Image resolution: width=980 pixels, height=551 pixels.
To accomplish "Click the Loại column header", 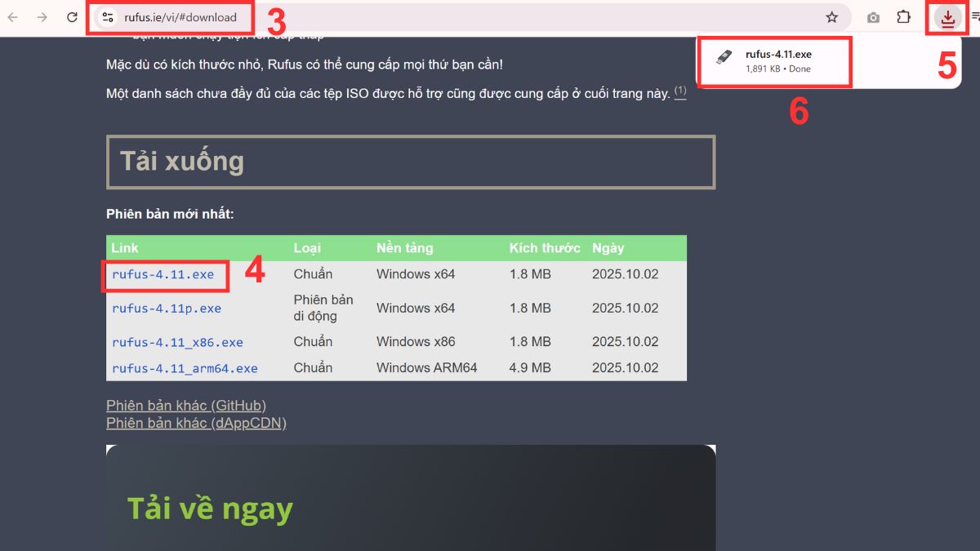I will (307, 248).
